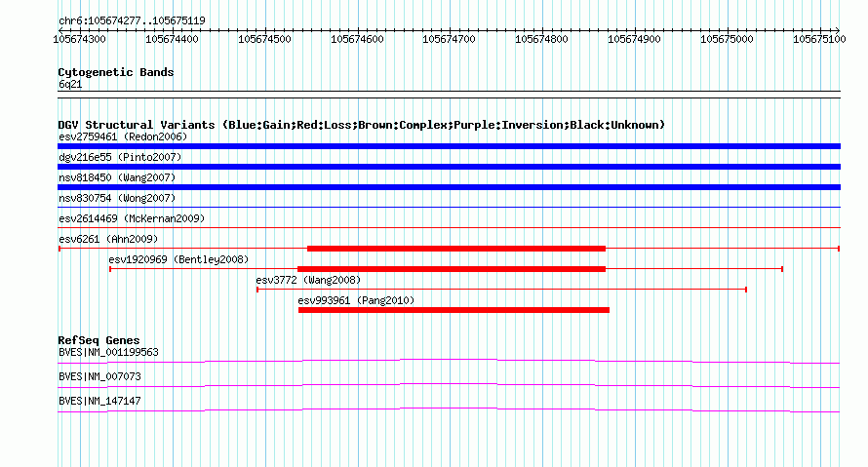Open gene BVES|NM_147147 label

point(99,401)
